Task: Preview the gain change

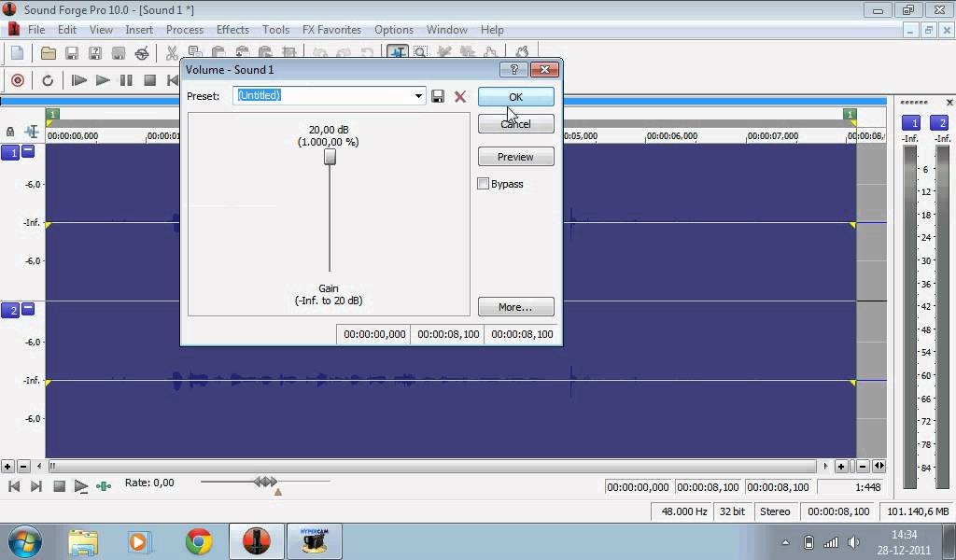Action: (x=515, y=157)
